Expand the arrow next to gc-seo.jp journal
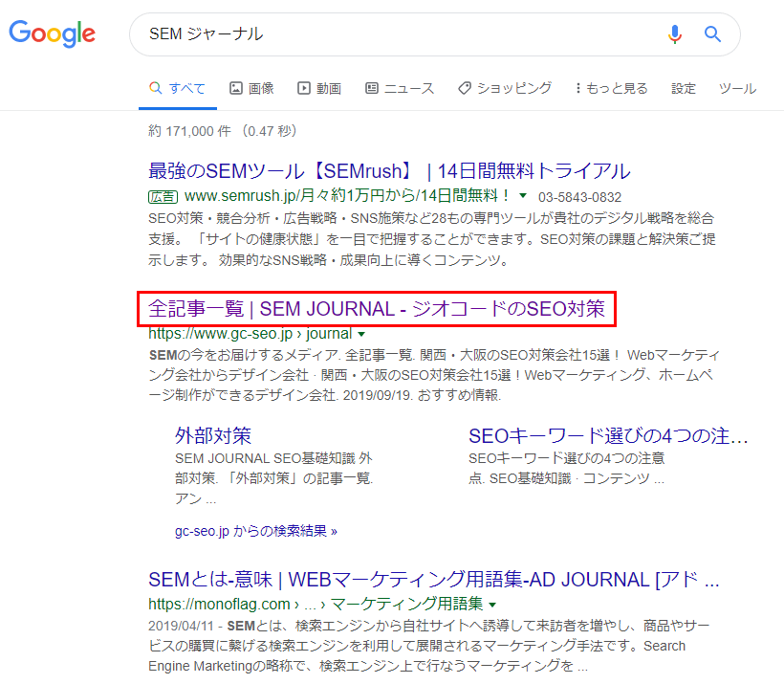 coord(361,334)
